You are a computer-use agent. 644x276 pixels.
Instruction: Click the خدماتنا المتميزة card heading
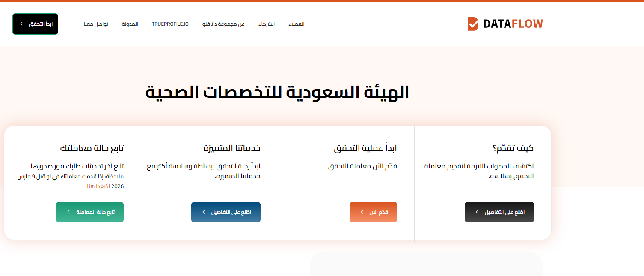click(x=232, y=148)
